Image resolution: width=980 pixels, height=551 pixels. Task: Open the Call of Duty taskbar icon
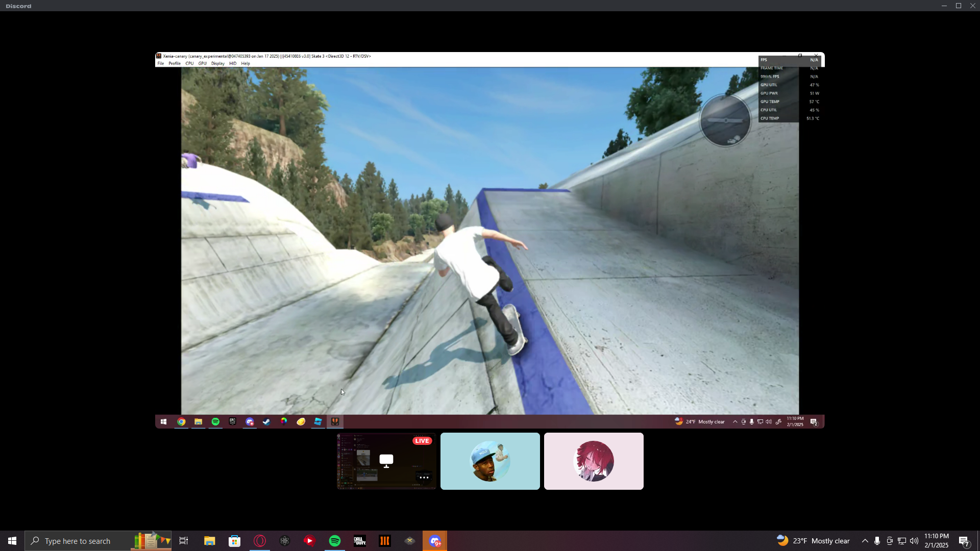360,541
